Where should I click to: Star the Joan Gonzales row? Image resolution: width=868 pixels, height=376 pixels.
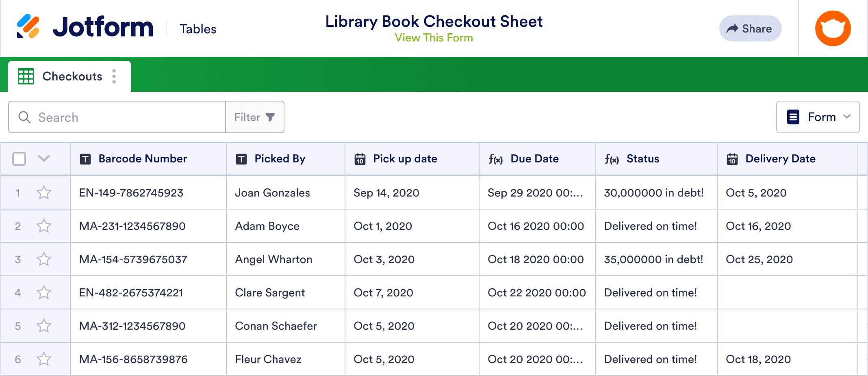[44, 193]
